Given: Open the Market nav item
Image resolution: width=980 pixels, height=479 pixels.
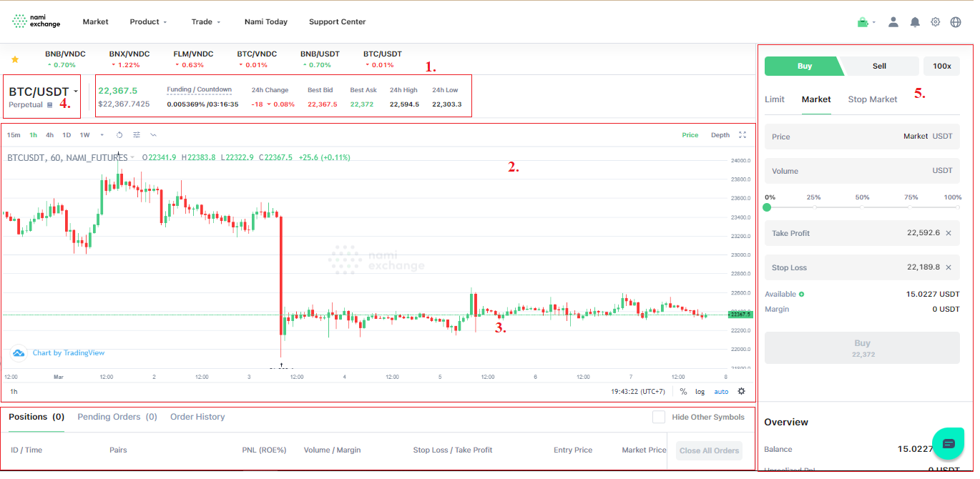Looking at the screenshot, I should click(x=95, y=22).
